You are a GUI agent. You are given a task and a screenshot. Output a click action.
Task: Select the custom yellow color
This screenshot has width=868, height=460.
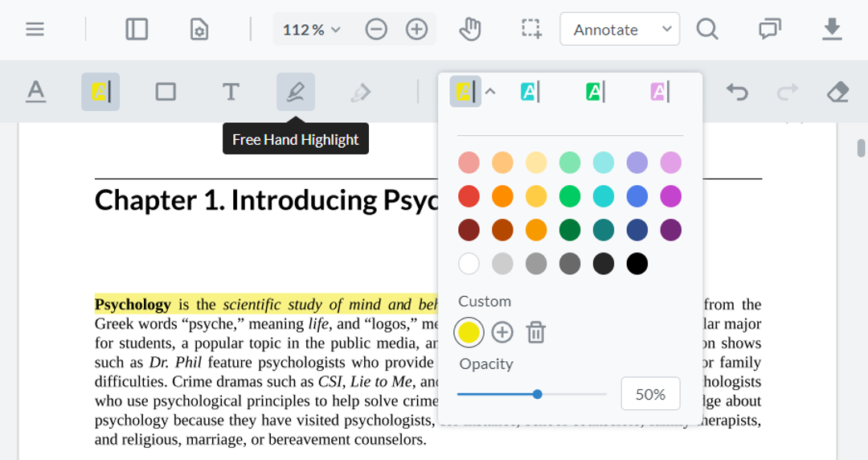(x=469, y=332)
